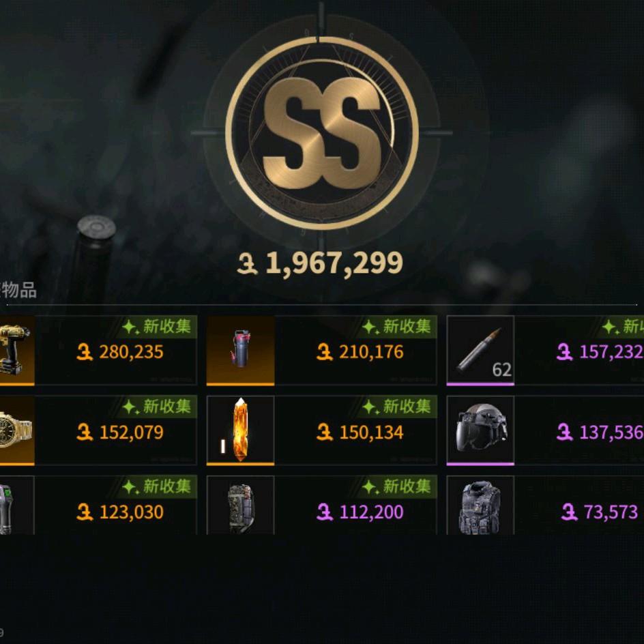Click the purple 137,536 helmet price
Screen dimensions: 644x644
(x=600, y=433)
